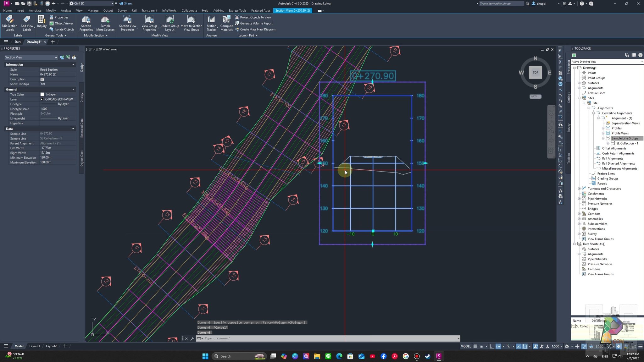Click the Share button
The height and width of the screenshot is (362, 644).
[x=125, y=3]
